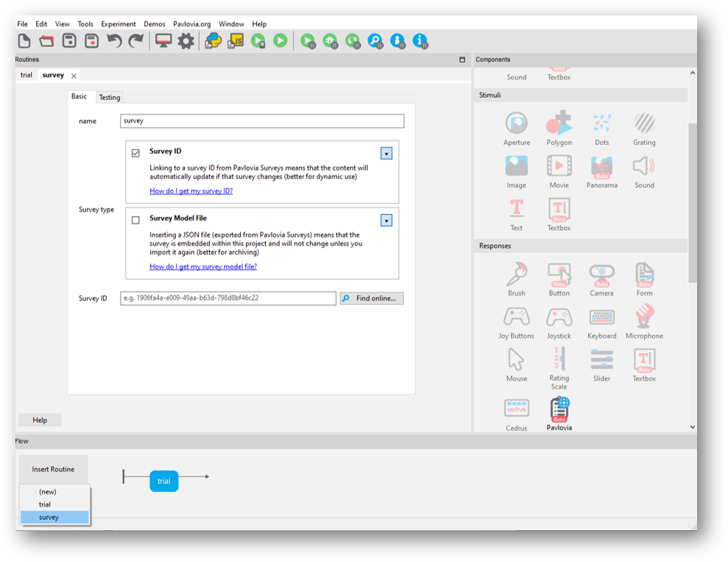Open the Pavlovia.org menu
This screenshot has height=562, width=728.
pyautogui.click(x=191, y=24)
